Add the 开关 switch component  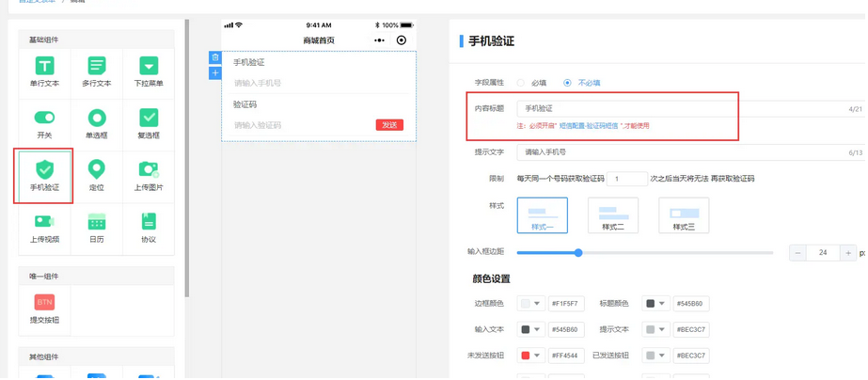pyautogui.click(x=44, y=119)
